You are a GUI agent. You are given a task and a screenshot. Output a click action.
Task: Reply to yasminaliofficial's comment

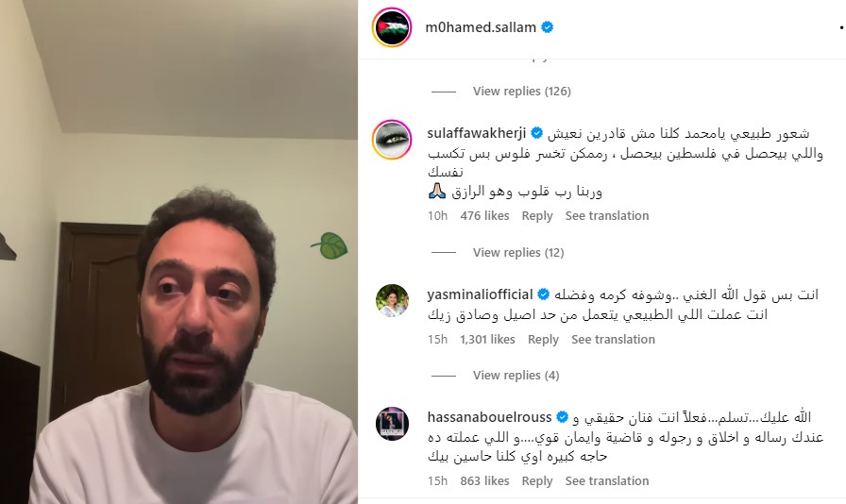click(543, 340)
